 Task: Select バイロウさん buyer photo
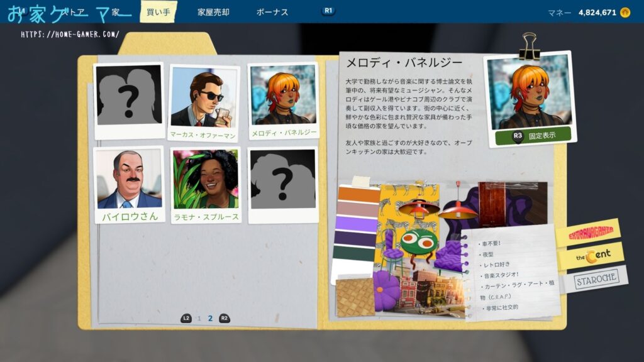[x=129, y=185]
